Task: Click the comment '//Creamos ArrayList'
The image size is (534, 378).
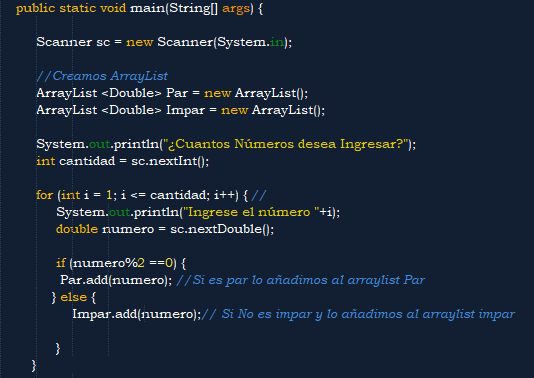Action: click(102, 76)
